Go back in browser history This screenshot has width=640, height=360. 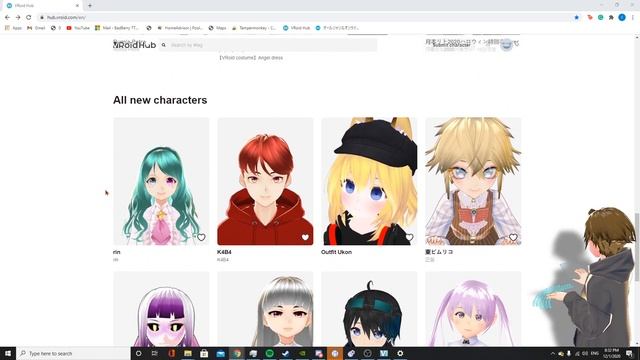pyautogui.click(x=7, y=18)
